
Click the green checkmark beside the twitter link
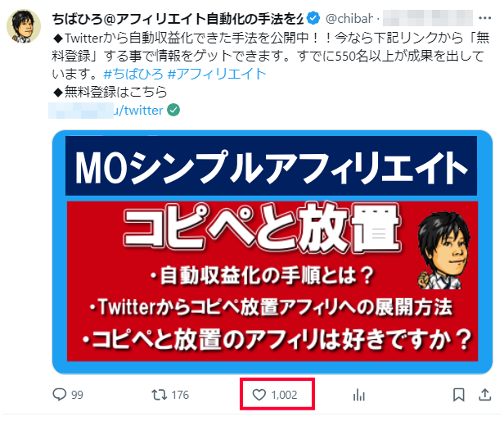(x=173, y=111)
